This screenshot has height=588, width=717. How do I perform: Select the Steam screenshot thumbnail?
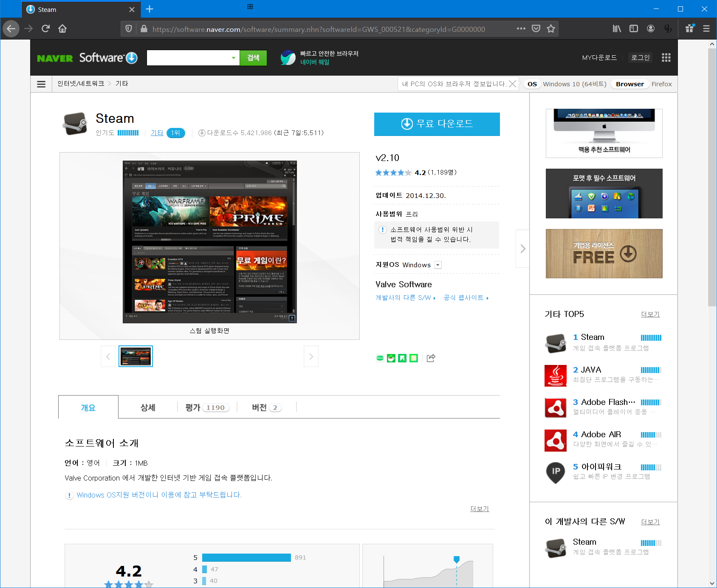pyautogui.click(x=135, y=356)
